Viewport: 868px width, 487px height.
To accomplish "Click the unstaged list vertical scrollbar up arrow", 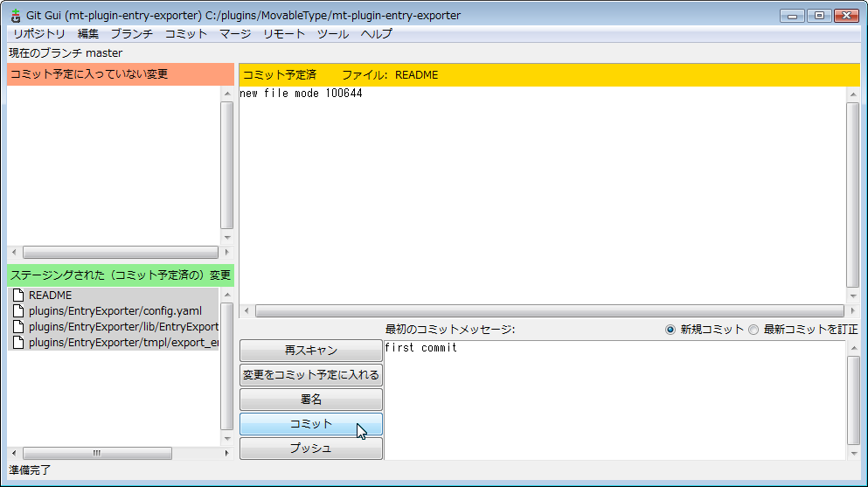I will [x=227, y=94].
